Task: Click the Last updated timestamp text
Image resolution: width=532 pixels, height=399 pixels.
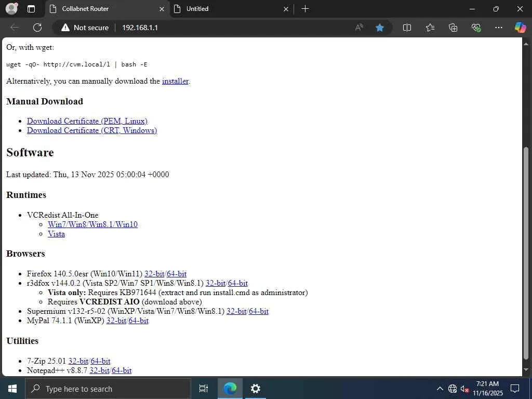Action: click(87, 175)
